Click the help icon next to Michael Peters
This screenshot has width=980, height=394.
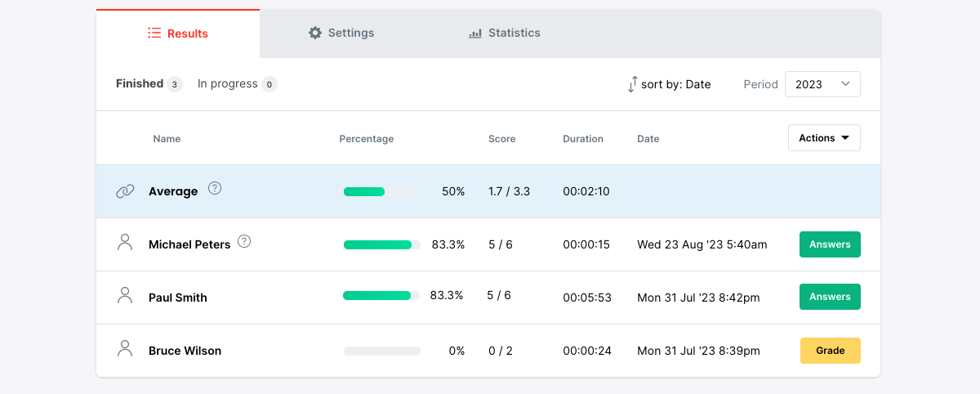[x=244, y=241]
